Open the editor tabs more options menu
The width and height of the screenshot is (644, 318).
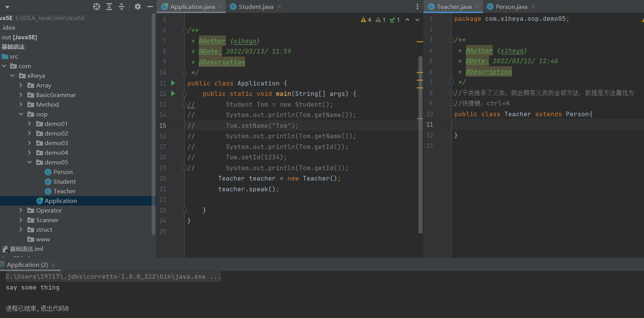(417, 7)
